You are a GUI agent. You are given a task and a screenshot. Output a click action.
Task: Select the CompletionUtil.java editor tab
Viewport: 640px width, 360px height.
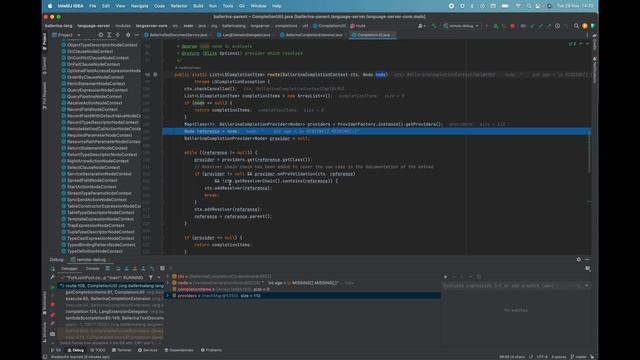pyautogui.click(x=373, y=35)
